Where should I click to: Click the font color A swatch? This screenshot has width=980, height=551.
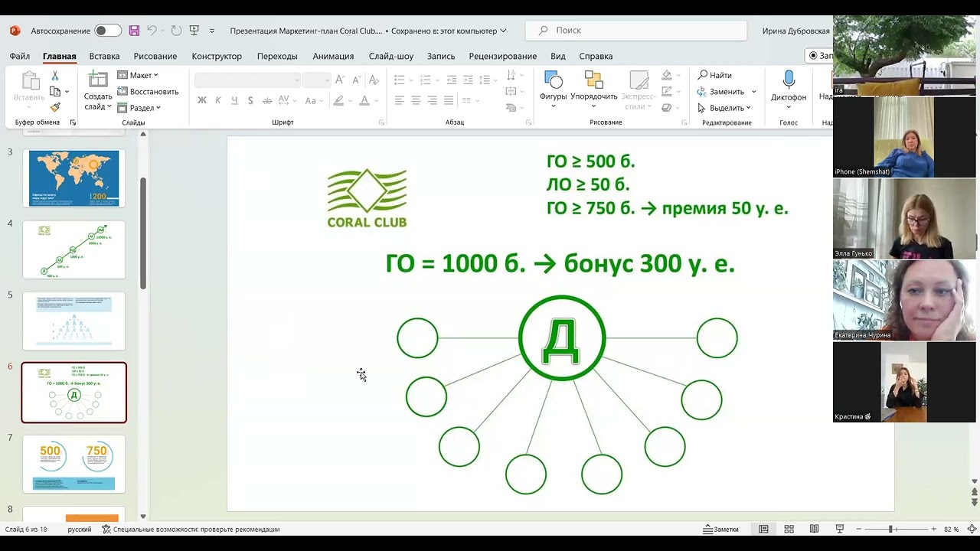click(x=364, y=100)
